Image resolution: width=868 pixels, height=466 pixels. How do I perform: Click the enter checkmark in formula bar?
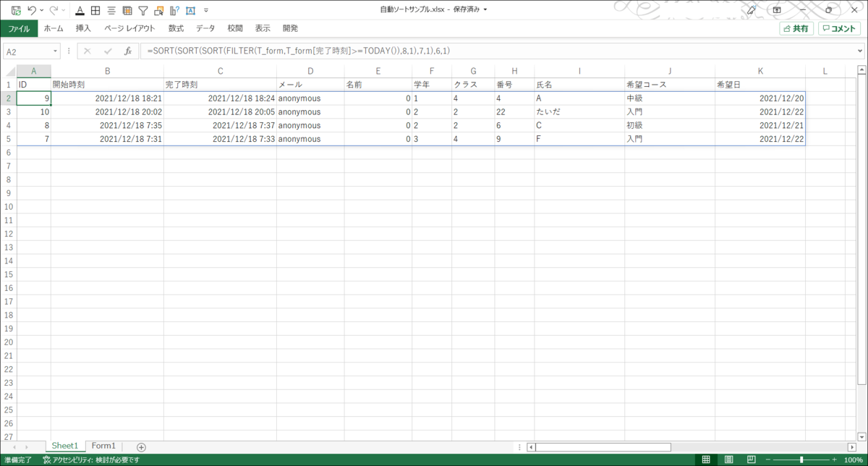tap(108, 51)
